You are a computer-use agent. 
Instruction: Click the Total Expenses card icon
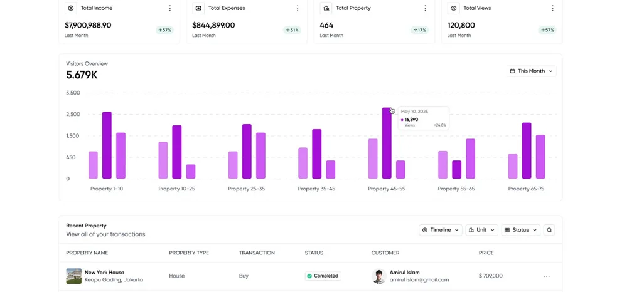198,8
